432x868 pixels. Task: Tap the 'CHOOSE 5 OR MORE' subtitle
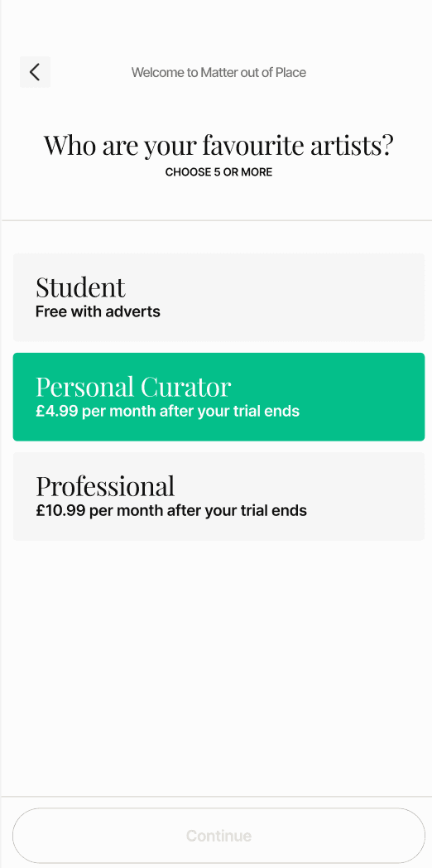coord(218,172)
